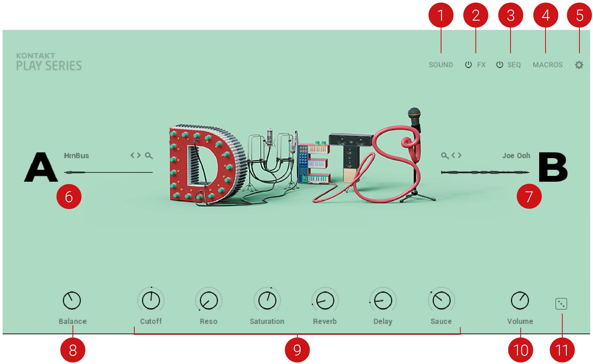
Task: Toggle the FX power button
Action: [x=468, y=65]
